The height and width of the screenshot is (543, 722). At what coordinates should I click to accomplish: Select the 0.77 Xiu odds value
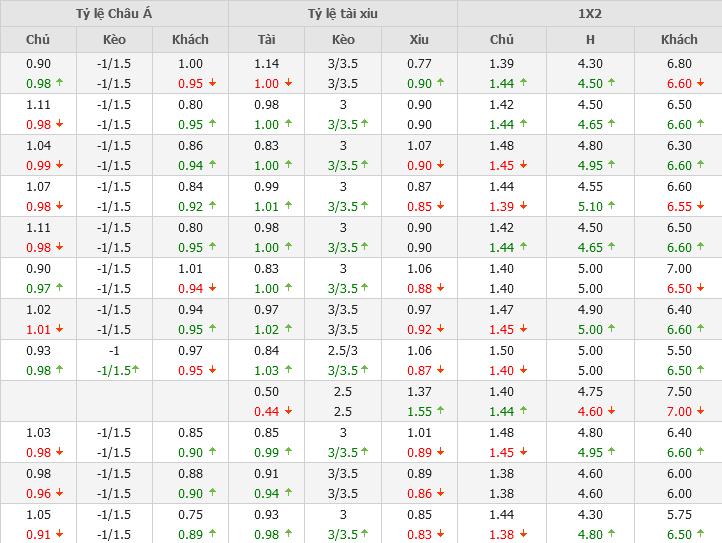419,63
